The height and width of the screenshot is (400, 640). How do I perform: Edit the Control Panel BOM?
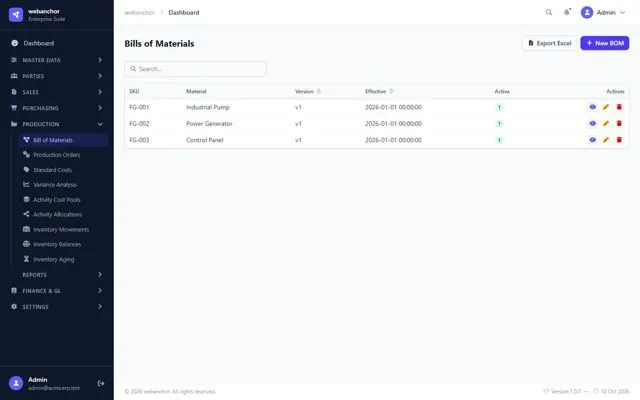tap(606, 140)
